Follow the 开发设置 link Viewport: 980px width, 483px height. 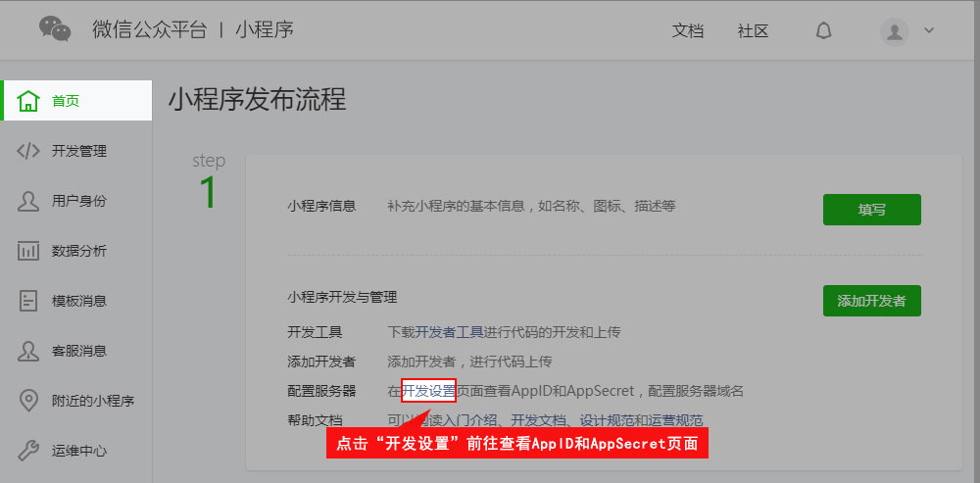click(x=428, y=391)
